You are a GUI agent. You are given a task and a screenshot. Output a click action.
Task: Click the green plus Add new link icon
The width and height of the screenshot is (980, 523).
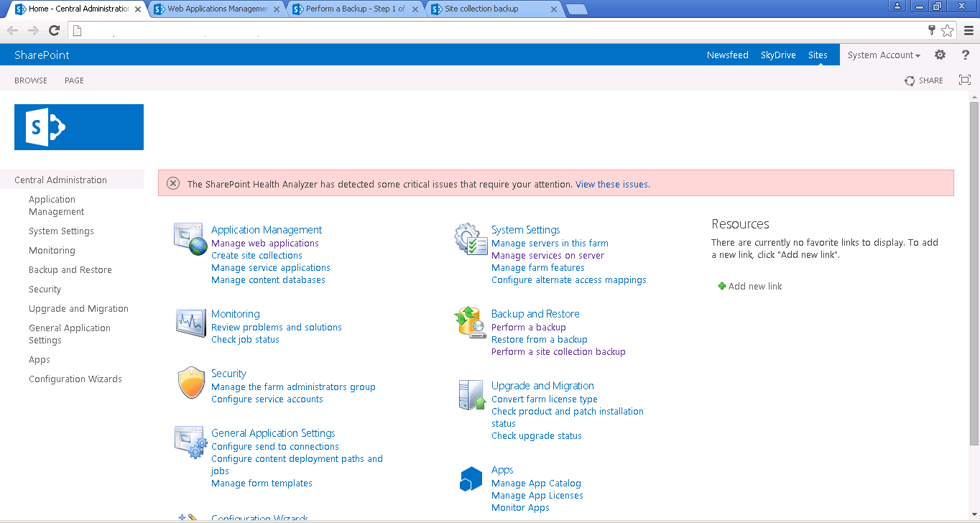(722, 286)
